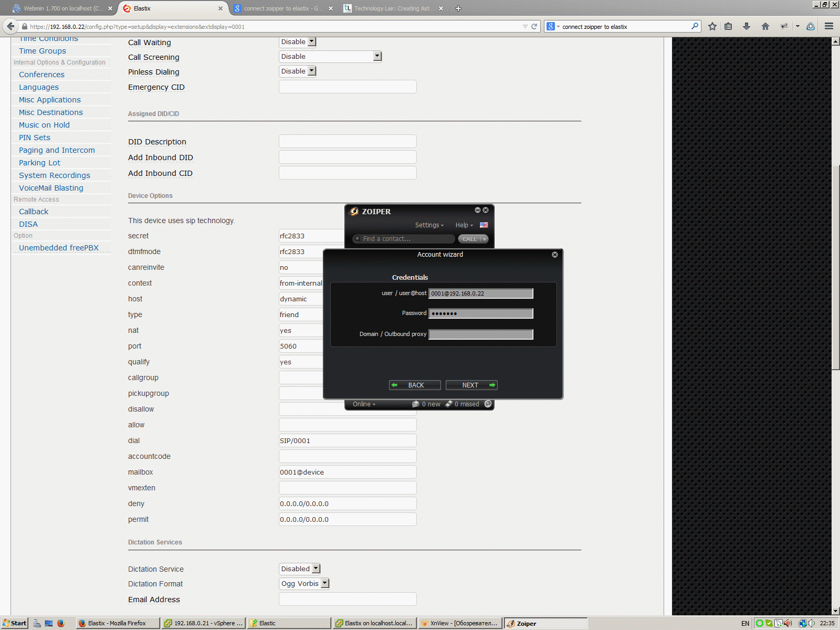Open the Call Waiting dropdown

pos(298,41)
